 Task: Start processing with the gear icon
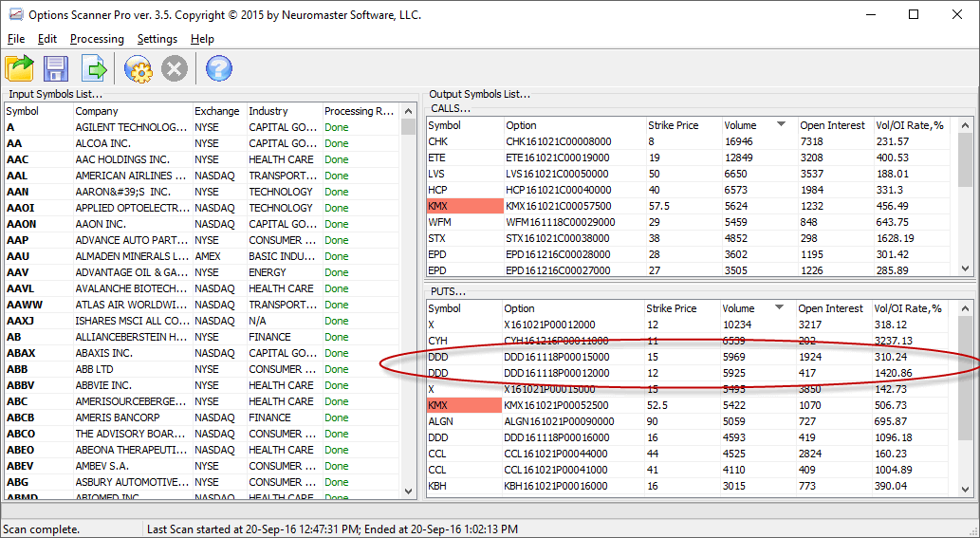pyautogui.click(x=139, y=68)
